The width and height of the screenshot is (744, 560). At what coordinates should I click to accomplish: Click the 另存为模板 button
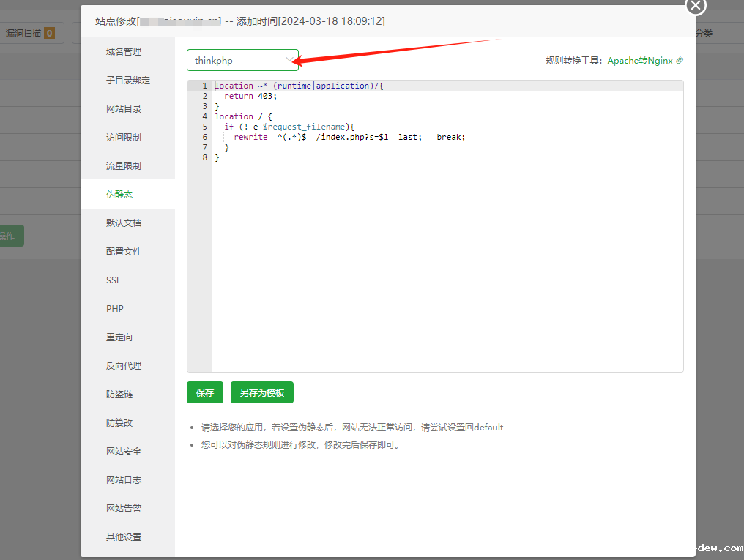tap(262, 392)
